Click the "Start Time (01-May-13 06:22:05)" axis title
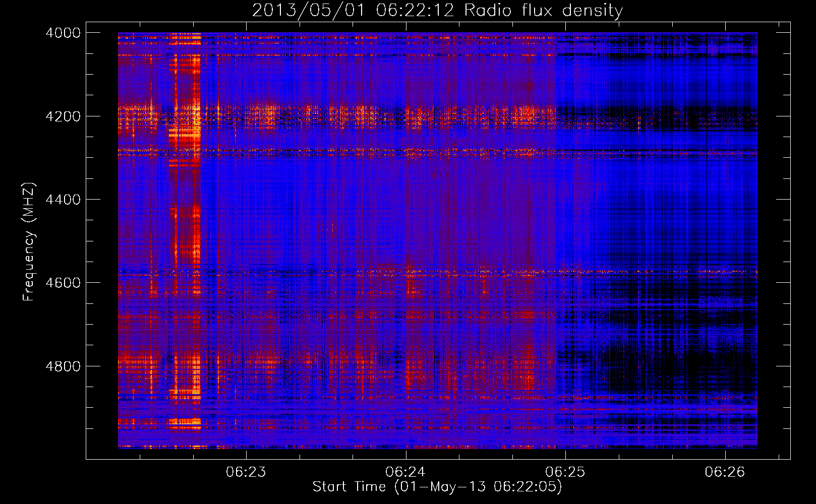 (x=437, y=487)
